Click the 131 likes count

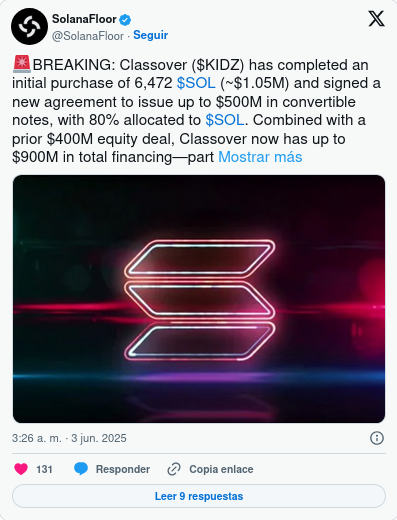click(x=44, y=469)
